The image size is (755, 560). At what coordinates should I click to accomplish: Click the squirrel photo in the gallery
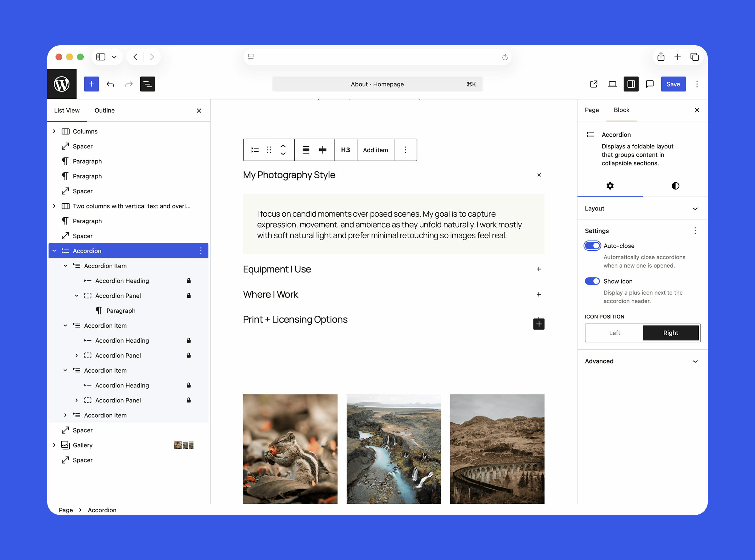pyautogui.click(x=290, y=448)
